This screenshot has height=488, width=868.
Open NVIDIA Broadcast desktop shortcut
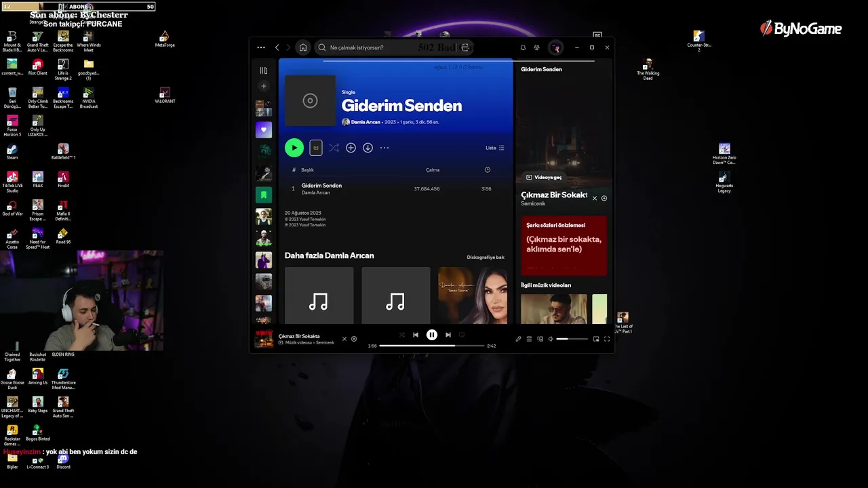click(x=89, y=98)
